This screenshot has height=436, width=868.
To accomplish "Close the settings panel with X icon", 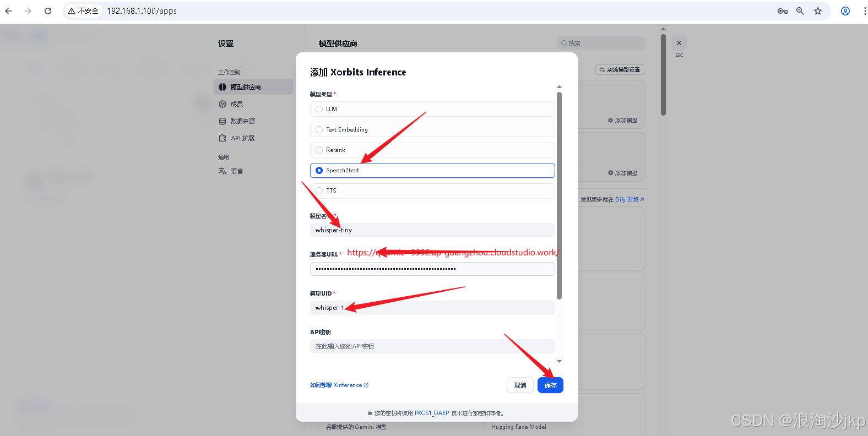I will [x=679, y=43].
